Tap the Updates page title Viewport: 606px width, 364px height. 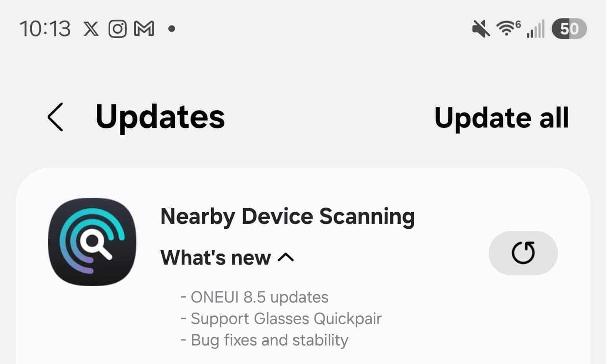point(160,117)
